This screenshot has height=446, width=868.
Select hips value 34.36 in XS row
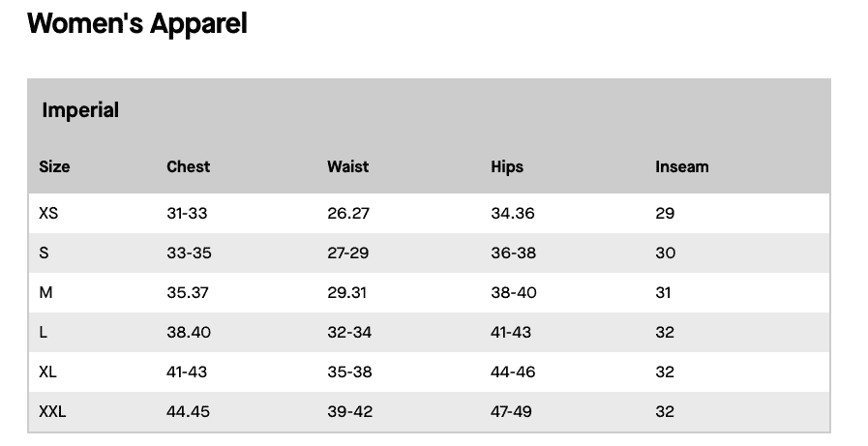(x=513, y=213)
